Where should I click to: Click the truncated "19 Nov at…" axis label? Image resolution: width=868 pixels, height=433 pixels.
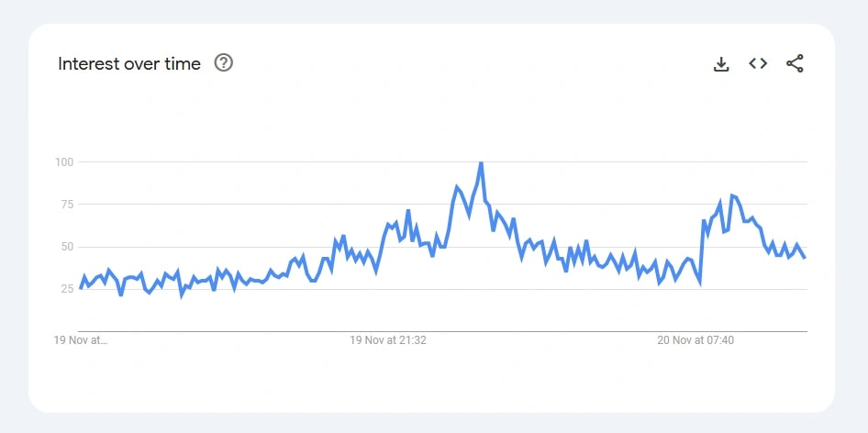coord(81,340)
